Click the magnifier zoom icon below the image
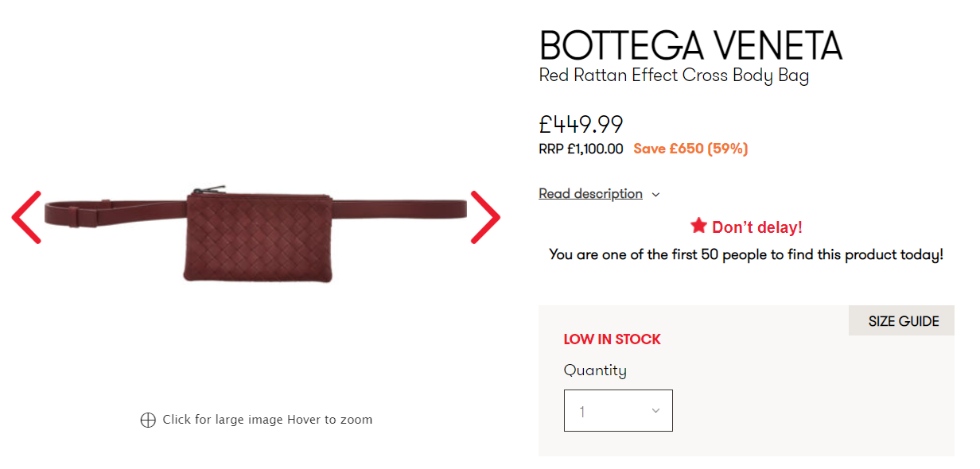The width and height of the screenshot is (980, 469). (148, 420)
